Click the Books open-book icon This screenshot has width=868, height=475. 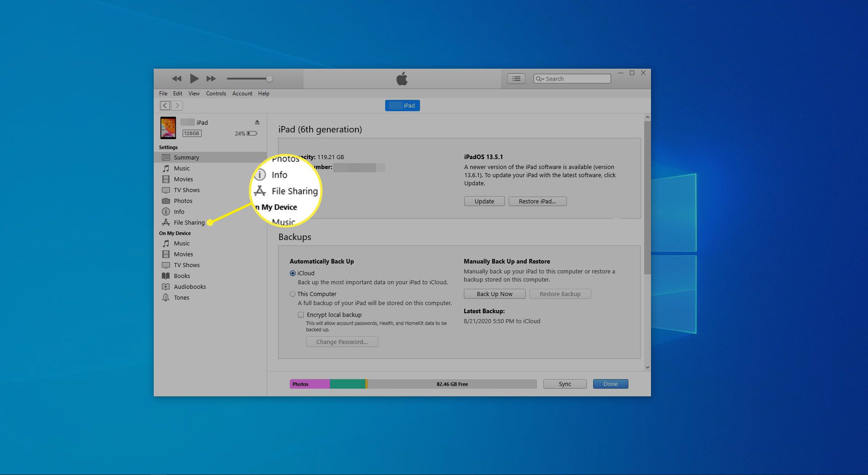click(x=166, y=276)
